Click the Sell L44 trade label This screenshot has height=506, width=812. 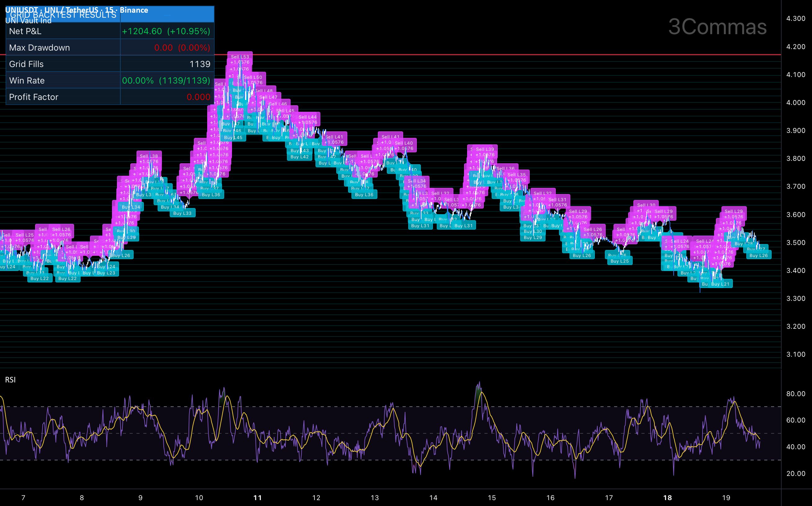coord(308,120)
